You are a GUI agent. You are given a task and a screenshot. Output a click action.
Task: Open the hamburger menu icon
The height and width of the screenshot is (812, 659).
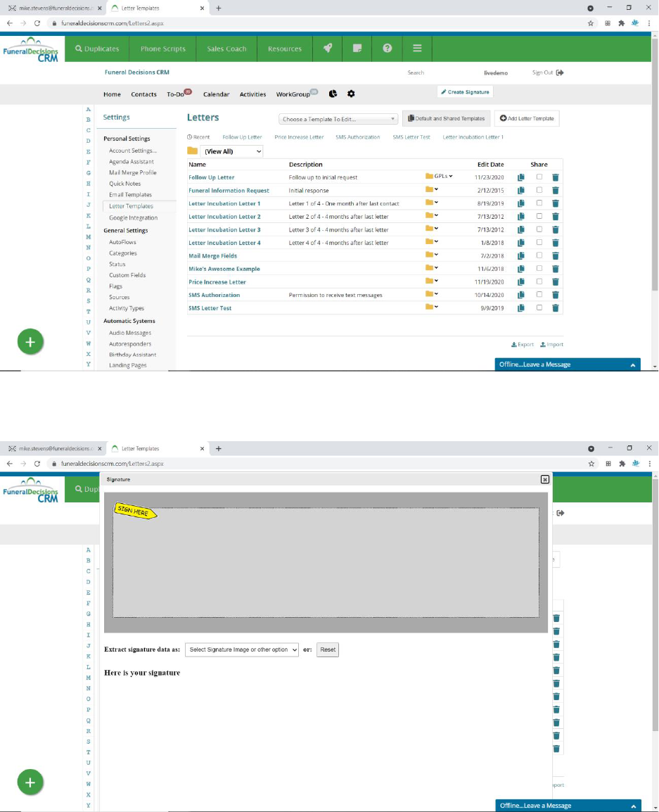pyautogui.click(x=417, y=49)
